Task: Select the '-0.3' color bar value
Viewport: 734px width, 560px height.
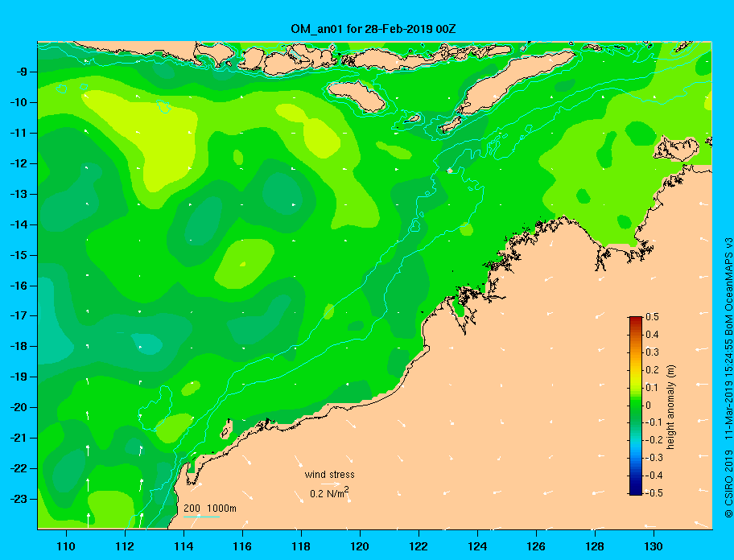Action: pos(654,458)
